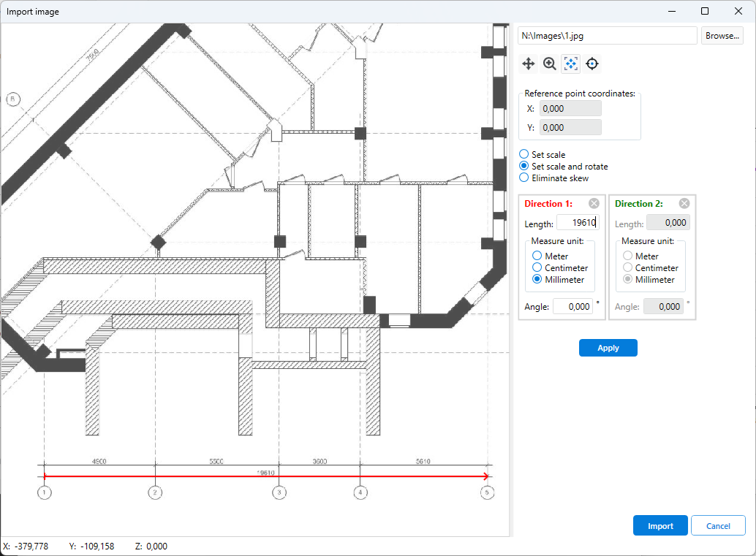Viewport: 756px width, 556px height.
Task: Confirm with the Import button
Action: (660, 526)
